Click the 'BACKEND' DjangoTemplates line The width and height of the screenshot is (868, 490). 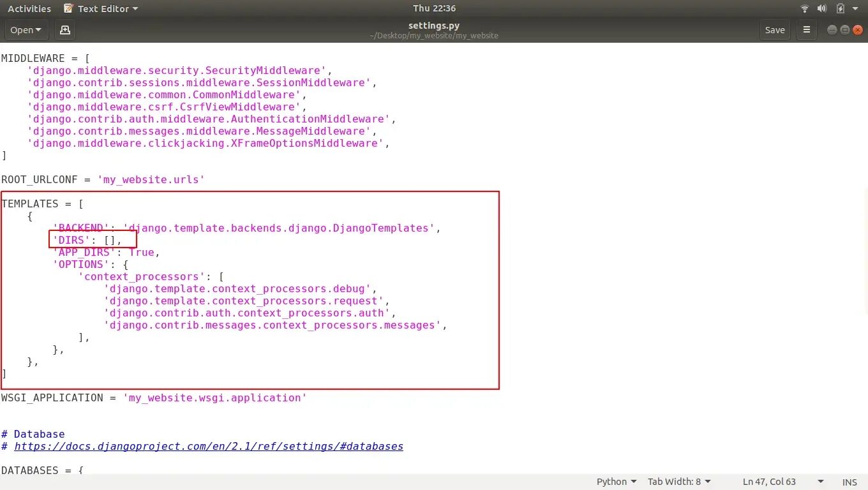click(246, 228)
